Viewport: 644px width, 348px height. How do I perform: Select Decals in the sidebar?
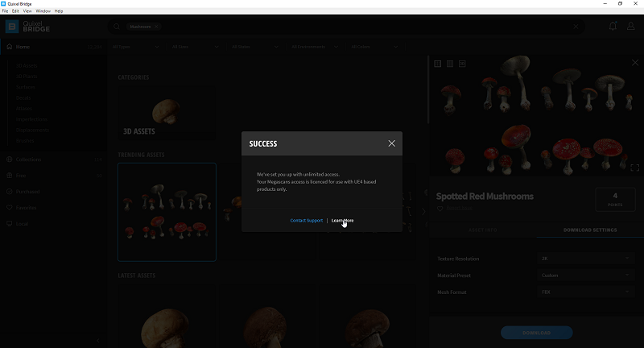[23, 97]
